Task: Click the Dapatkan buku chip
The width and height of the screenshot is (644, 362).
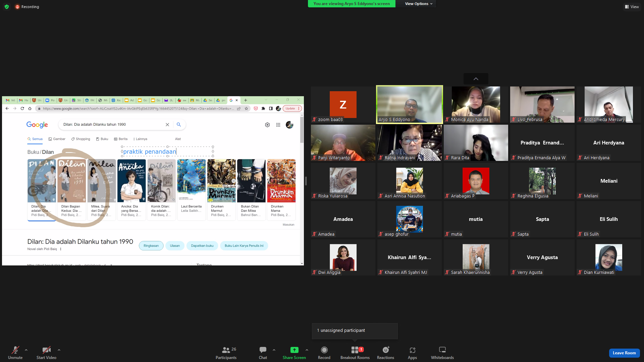Action: 202,246
